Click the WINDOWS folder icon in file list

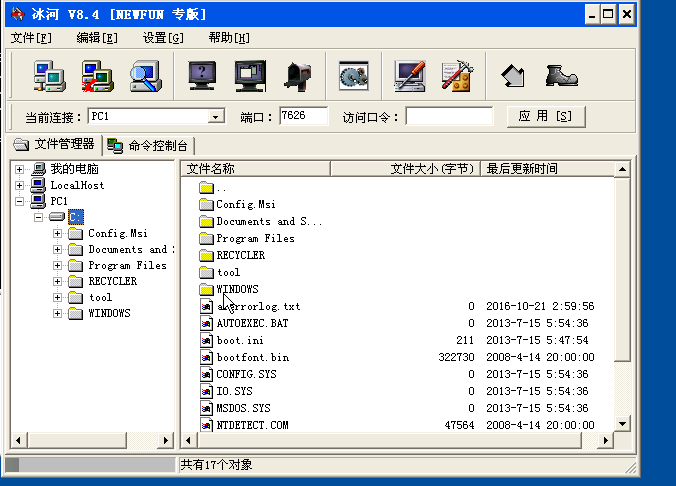point(207,289)
